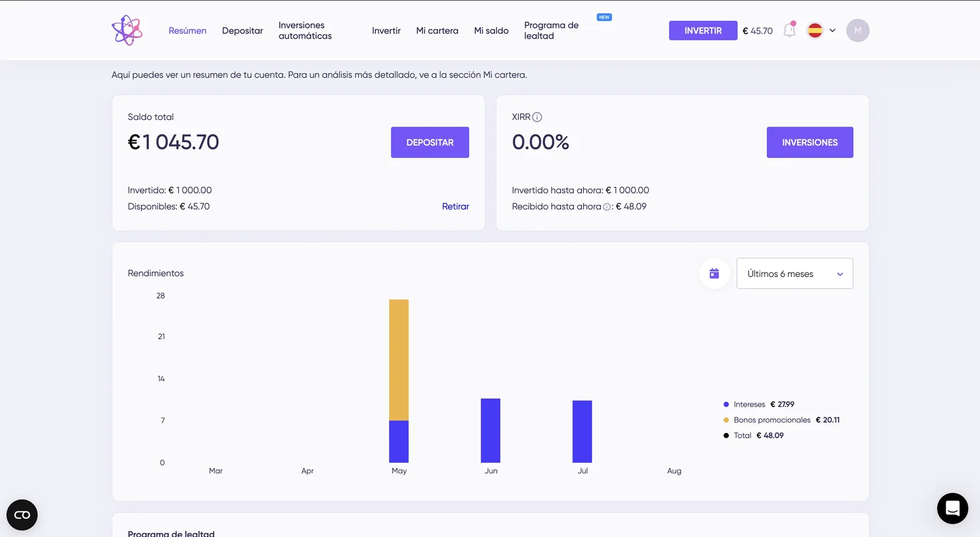This screenshot has height=537, width=980.
Task: Click the INVERSIONES button
Action: (810, 142)
